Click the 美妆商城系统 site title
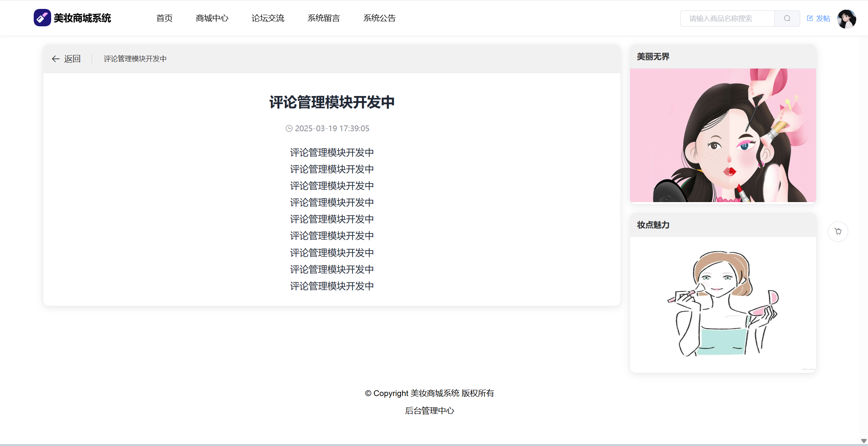The image size is (868, 446). point(82,18)
